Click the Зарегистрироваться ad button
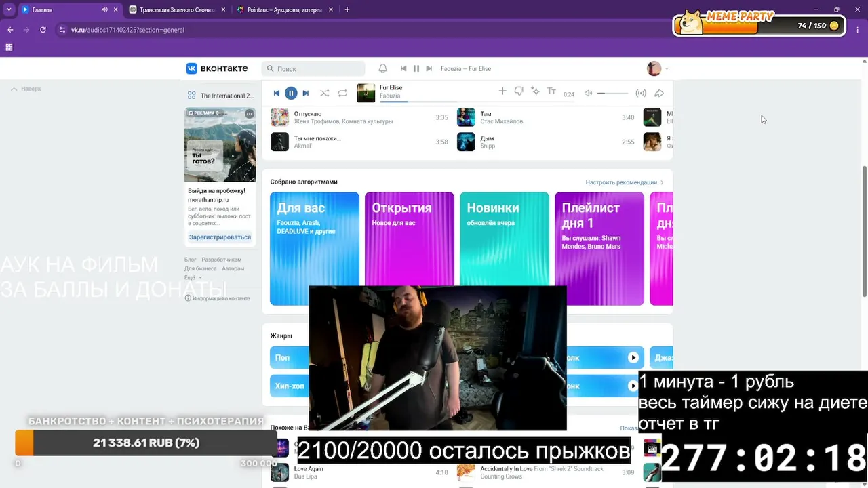The height and width of the screenshot is (488, 868). tap(220, 237)
